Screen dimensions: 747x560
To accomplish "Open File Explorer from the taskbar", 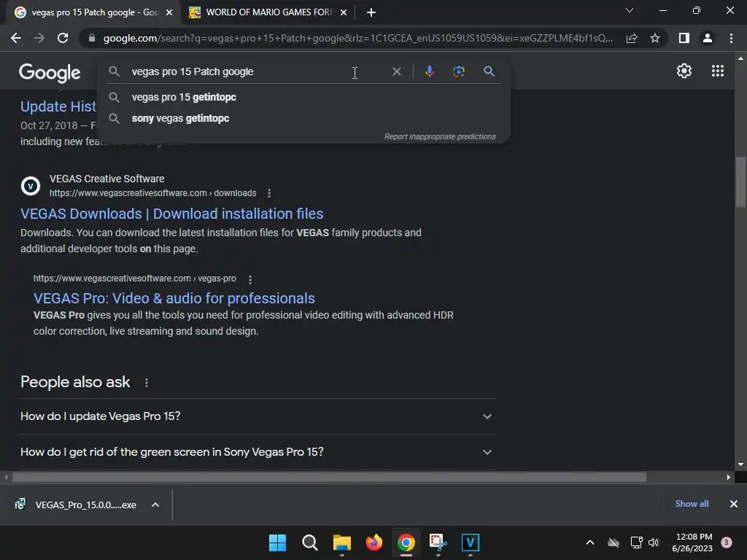I will (x=341, y=542).
